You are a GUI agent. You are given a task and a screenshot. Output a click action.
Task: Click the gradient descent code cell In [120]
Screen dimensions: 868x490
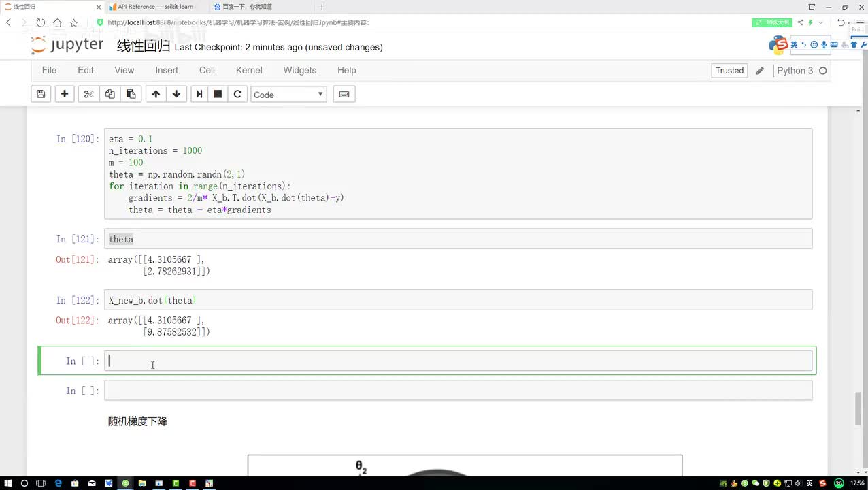coord(458,174)
